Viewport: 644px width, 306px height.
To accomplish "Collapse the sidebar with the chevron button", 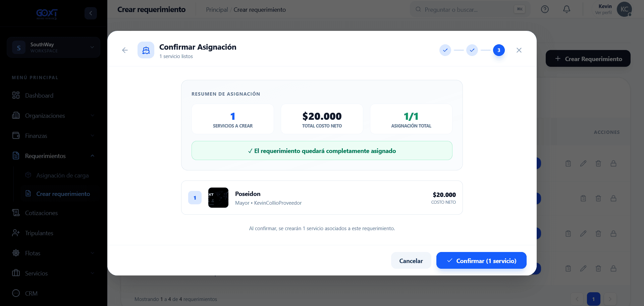I will pyautogui.click(x=91, y=13).
